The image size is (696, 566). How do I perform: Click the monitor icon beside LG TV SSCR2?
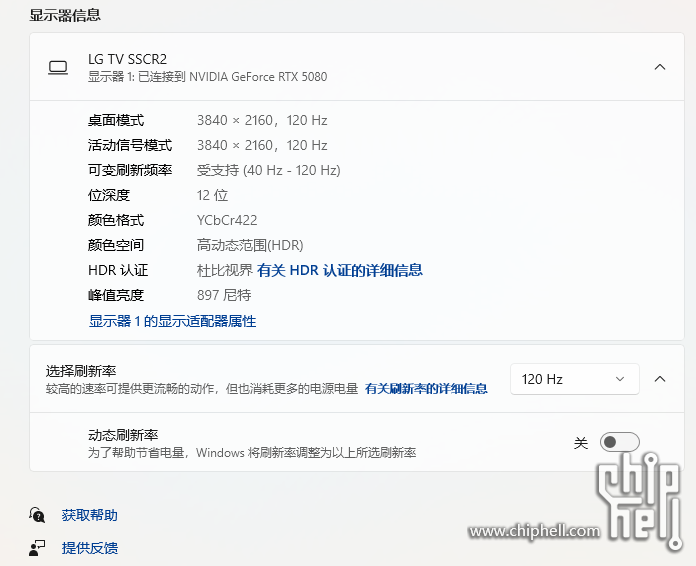pyautogui.click(x=58, y=67)
